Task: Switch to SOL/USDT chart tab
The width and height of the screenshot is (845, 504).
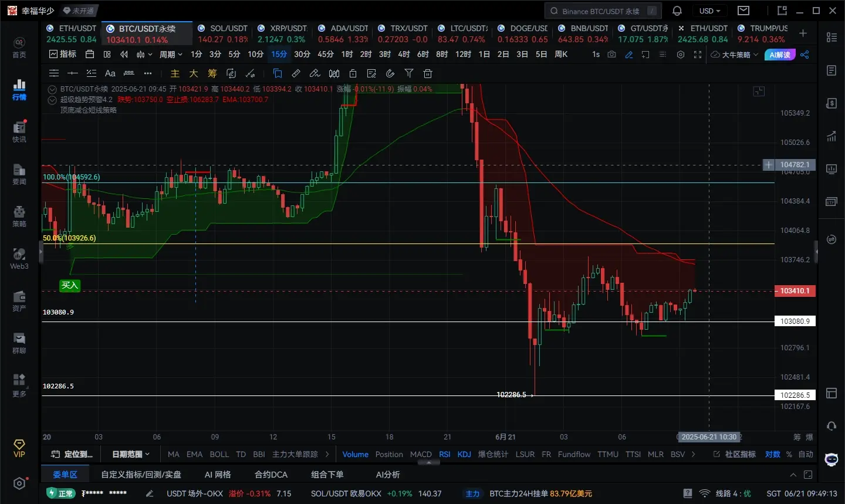Action: pos(222,33)
